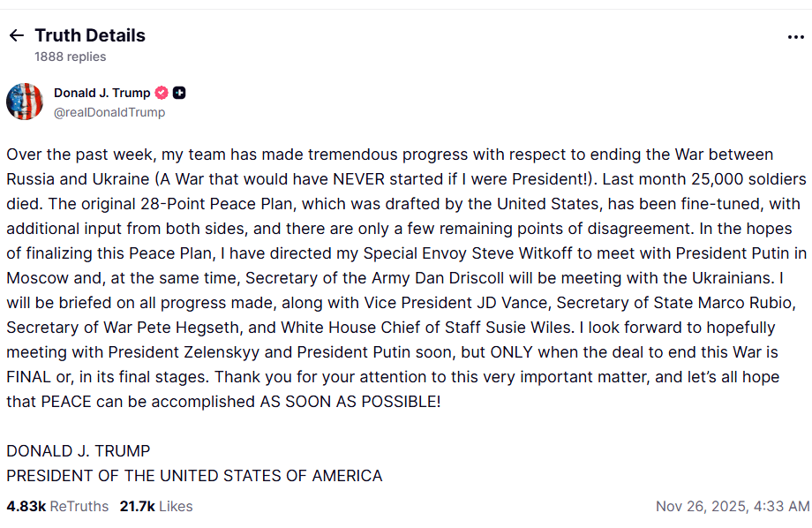
Task: Click the red verified checkmark badge
Action: pos(162,93)
